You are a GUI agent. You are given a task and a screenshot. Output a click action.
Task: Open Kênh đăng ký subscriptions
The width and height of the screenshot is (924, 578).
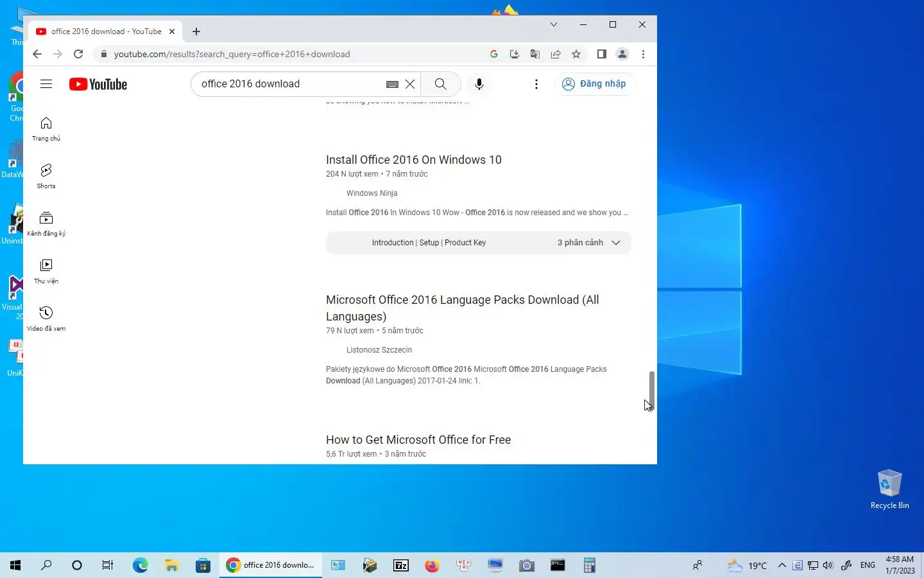pyautogui.click(x=46, y=224)
